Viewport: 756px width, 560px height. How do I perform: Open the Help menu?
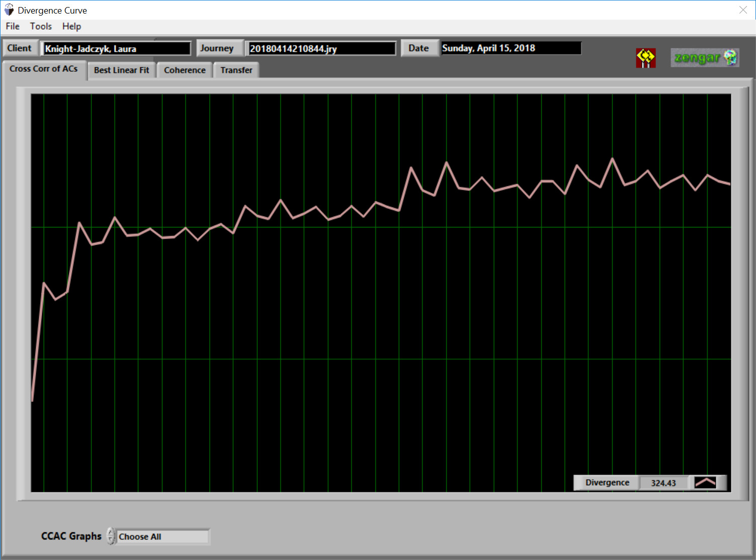tap(71, 26)
